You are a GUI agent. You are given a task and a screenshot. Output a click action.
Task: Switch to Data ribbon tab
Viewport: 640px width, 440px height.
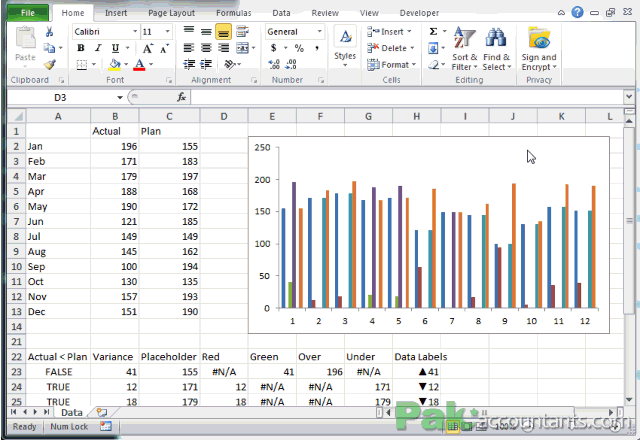[281, 13]
